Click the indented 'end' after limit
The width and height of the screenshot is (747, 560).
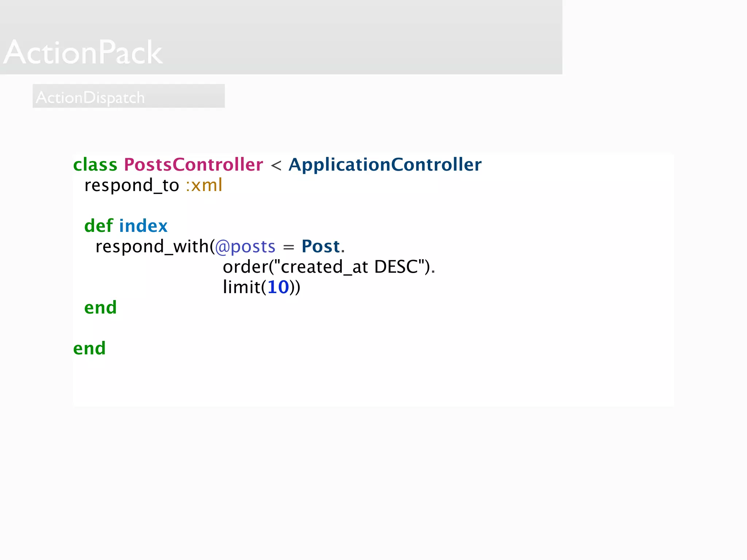(x=100, y=308)
